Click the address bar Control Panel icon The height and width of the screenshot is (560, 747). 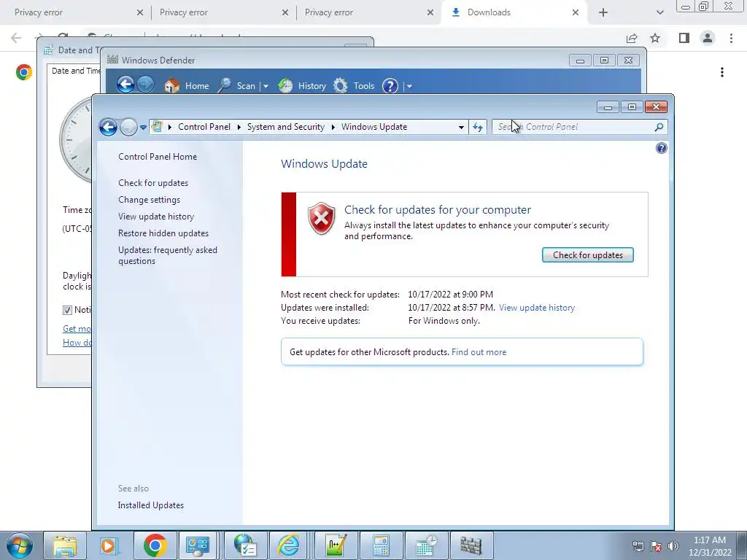pos(157,127)
